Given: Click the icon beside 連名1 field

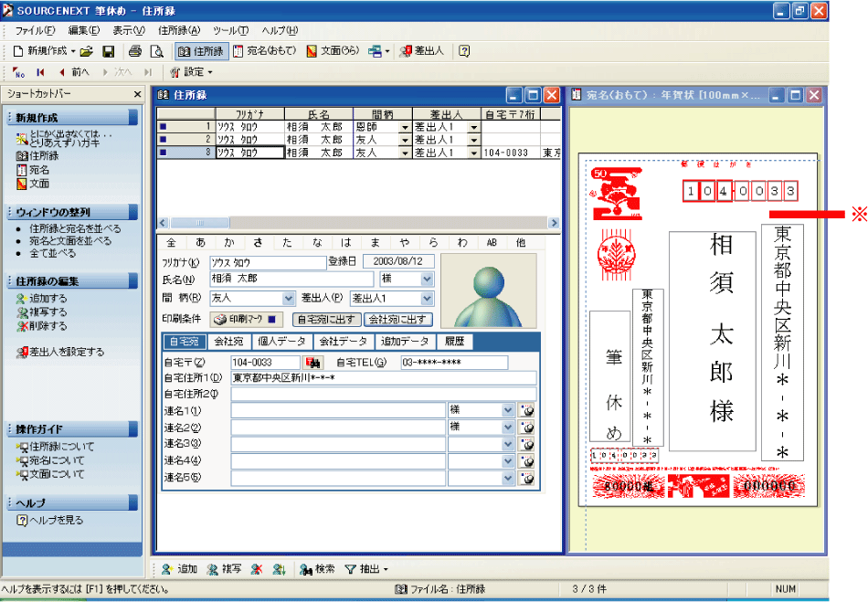Looking at the screenshot, I should [x=527, y=410].
